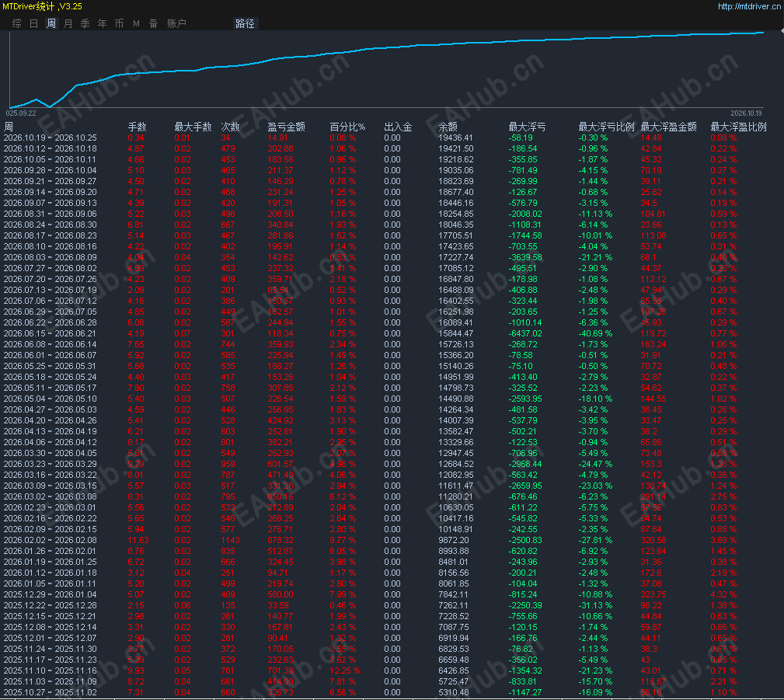Click balance value 5310.48

454,692
